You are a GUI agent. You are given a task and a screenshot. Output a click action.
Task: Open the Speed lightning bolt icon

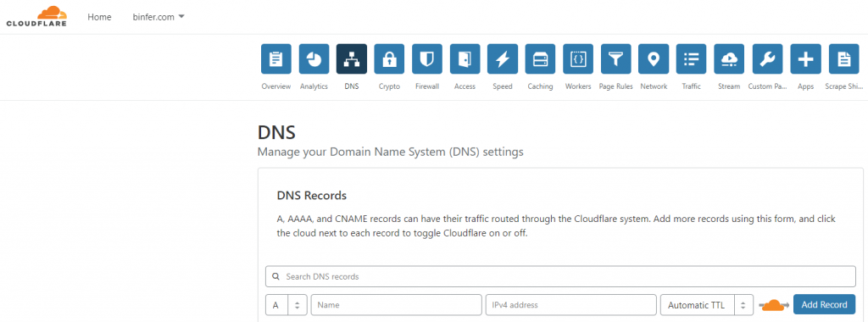(502, 59)
